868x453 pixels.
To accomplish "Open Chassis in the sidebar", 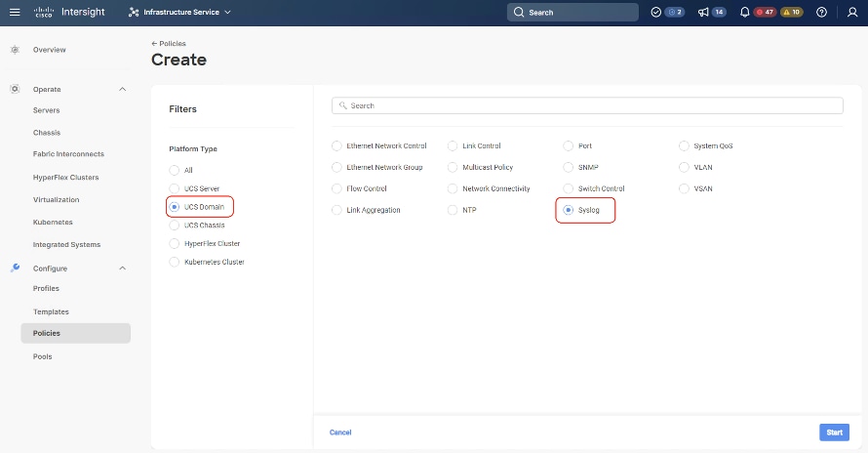I will tap(47, 133).
